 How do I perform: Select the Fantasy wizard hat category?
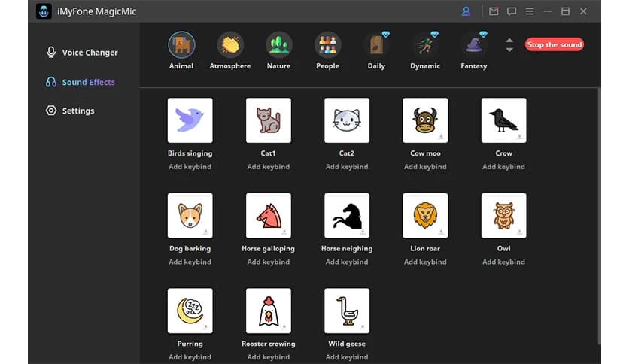(x=473, y=45)
